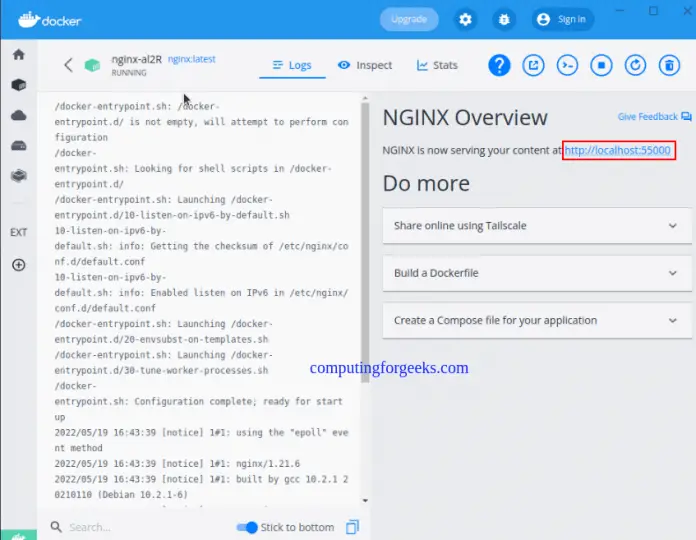Switch to the Stats tab

click(437, 65)
